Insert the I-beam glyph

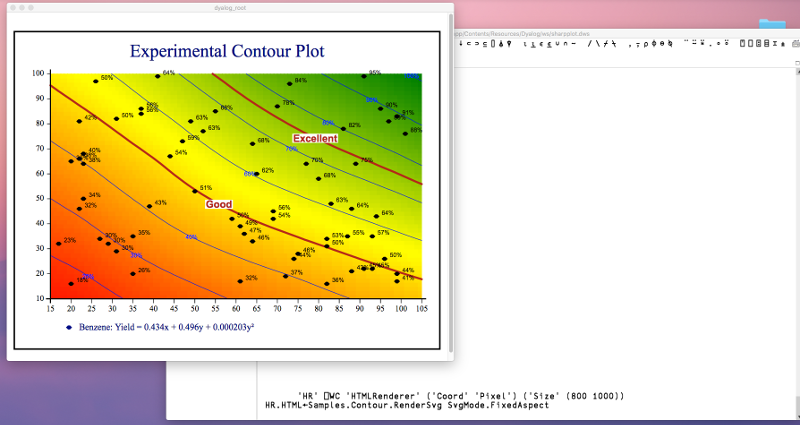[774, 44]
